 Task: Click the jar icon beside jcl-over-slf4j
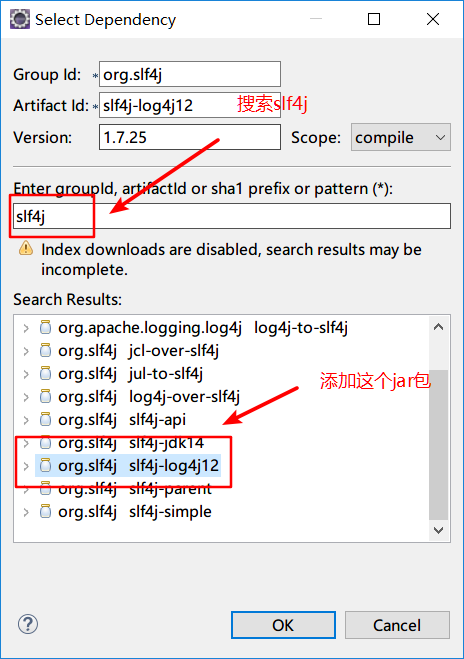pos(45,351)
